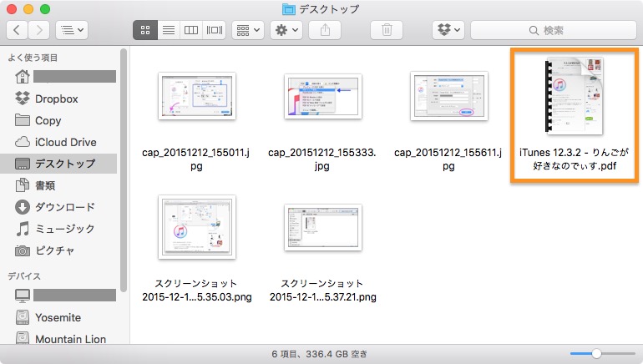The height and width of the screenshot is (364, 643).
Task: Click the Dropbox icon in sidebar
Action: pos(23,99)
